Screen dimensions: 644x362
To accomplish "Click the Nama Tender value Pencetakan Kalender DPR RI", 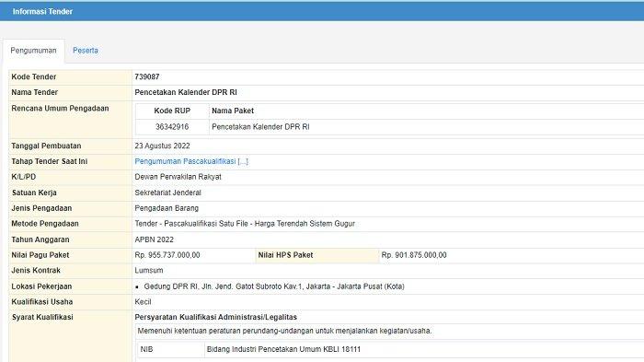I will (186, 92).
